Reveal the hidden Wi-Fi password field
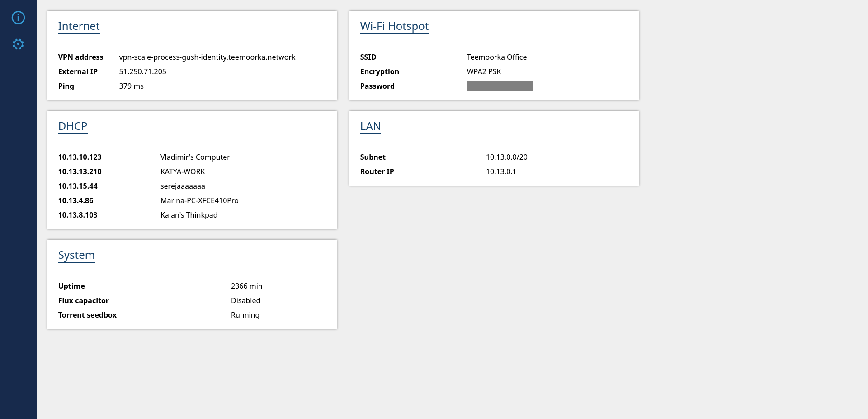868x419 pixels. (499, 86)
